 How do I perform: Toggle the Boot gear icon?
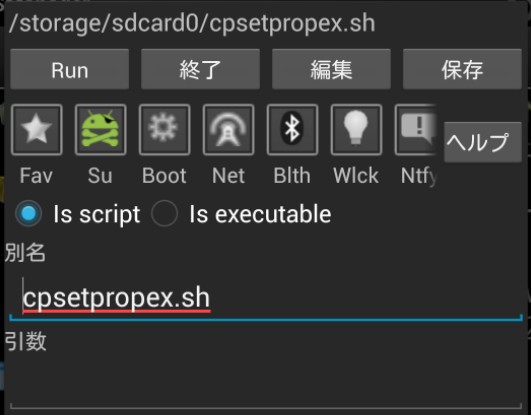coord(165,129)
